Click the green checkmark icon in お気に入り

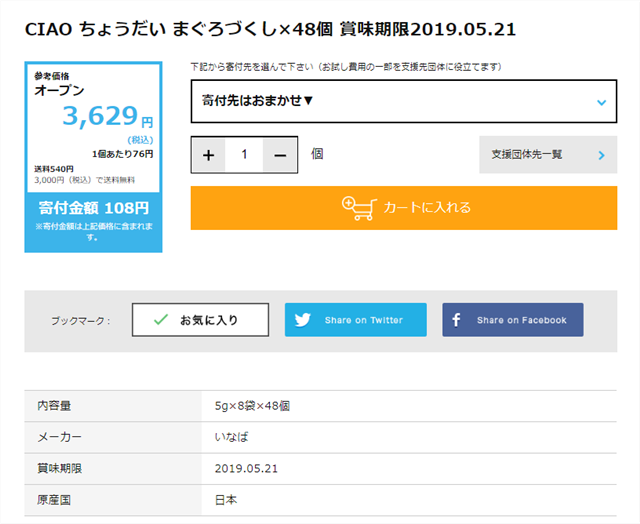tap(161, 320)
